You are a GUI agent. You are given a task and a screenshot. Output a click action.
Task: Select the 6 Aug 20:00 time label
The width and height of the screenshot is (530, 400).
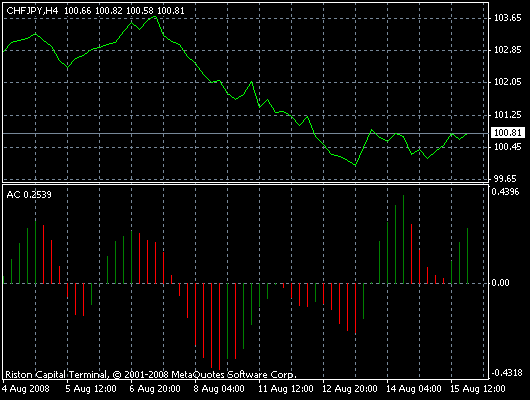coord(155,389)
